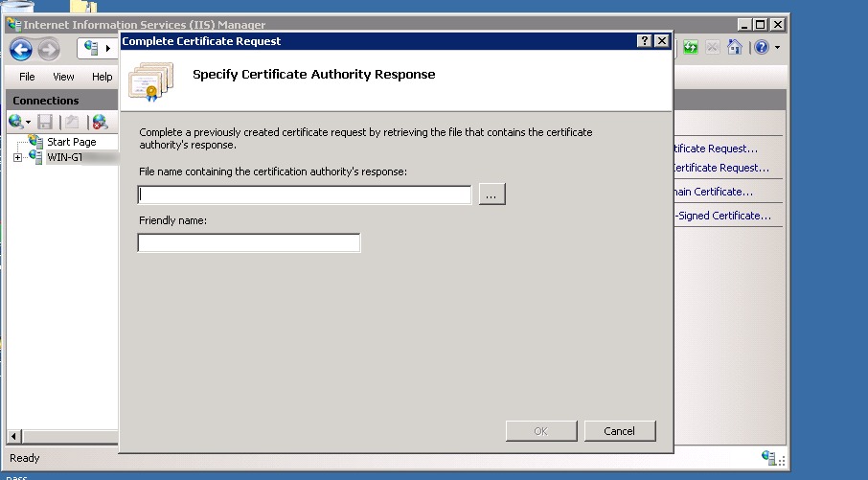Click the OK button in the dialog
The image size is (868, 480).
pyautogui.click(x=541, y=431)
